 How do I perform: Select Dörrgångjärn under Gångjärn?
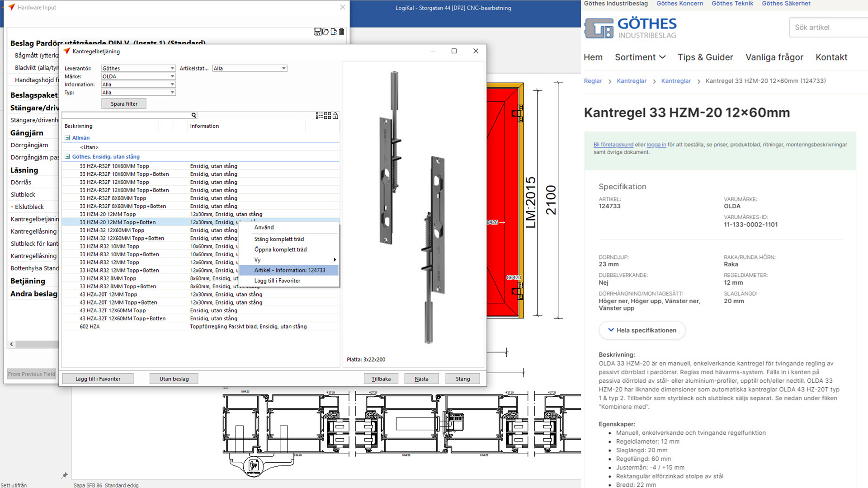pyautogui.click(x=29, y=145)
